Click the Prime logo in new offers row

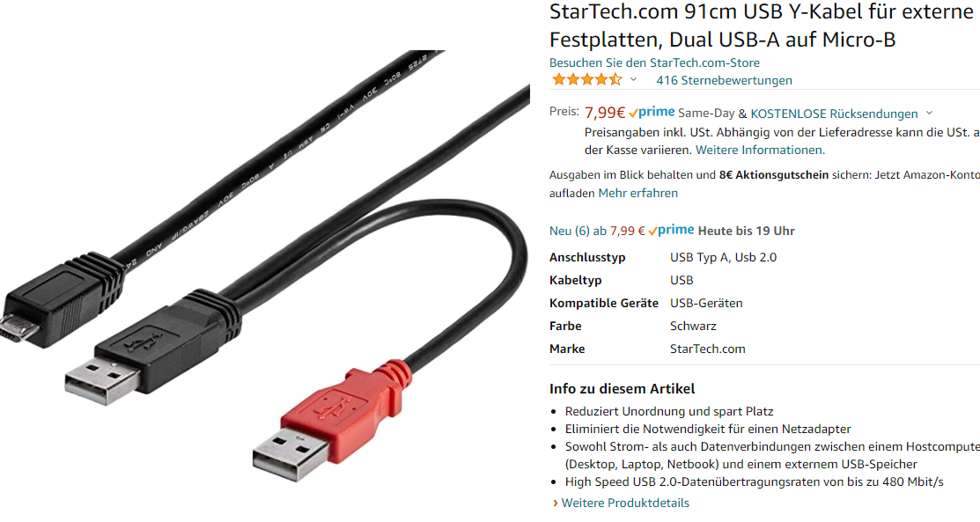[x=671, y=231]
